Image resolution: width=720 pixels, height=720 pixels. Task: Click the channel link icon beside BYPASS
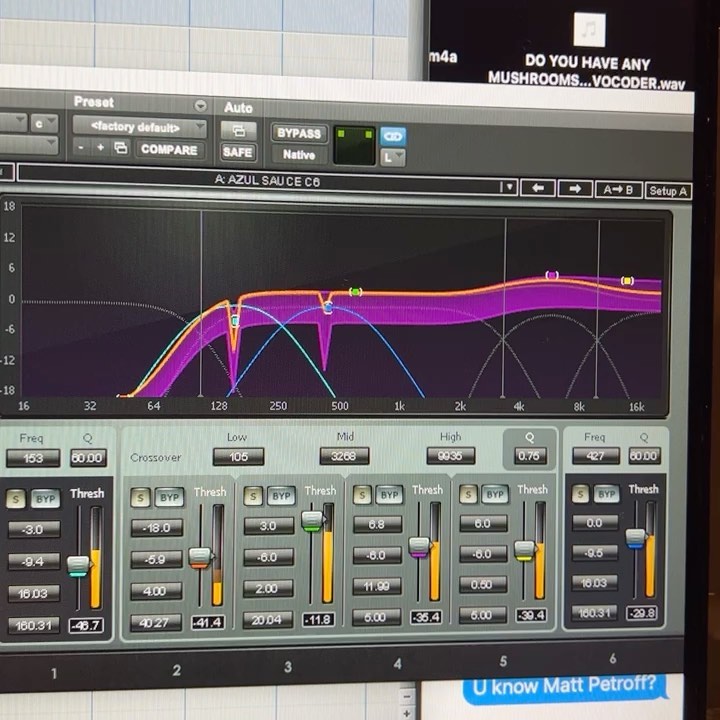[x=393, y=135]
